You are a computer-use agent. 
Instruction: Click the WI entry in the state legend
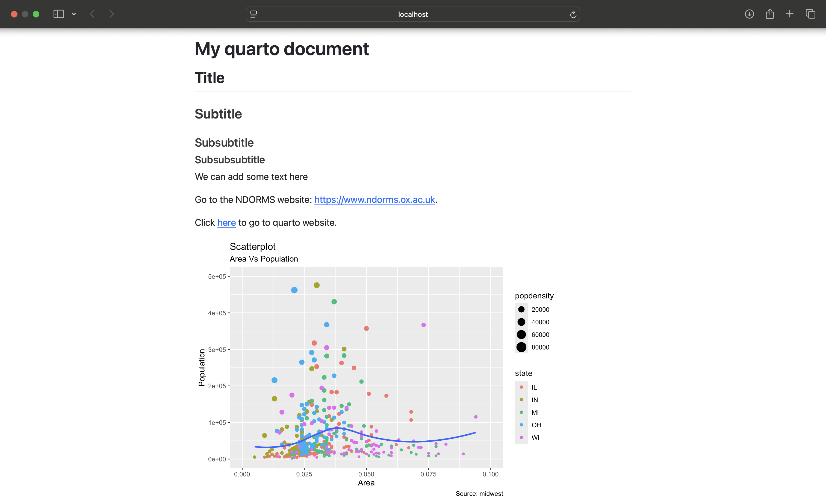coord(535,437)
